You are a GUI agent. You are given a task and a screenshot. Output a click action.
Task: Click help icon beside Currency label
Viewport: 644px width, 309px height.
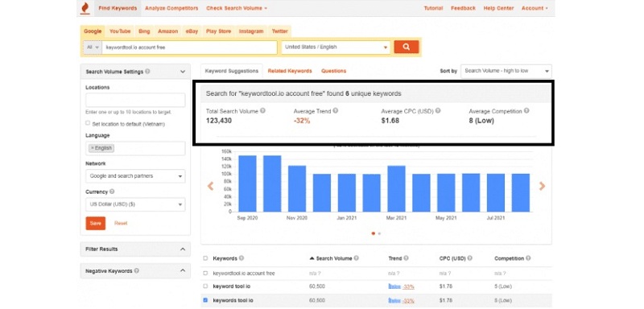(112, 192)
